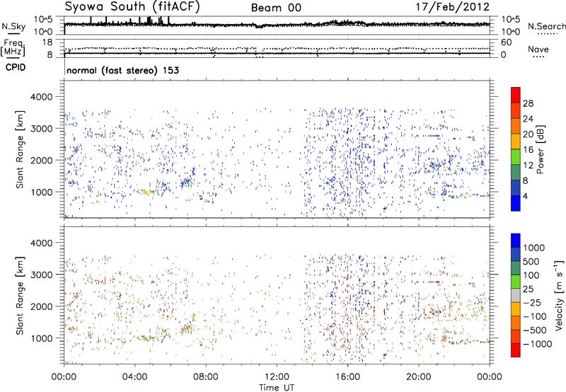Click the 'Syowa South (fitACF)' title

tap(132, 7)
